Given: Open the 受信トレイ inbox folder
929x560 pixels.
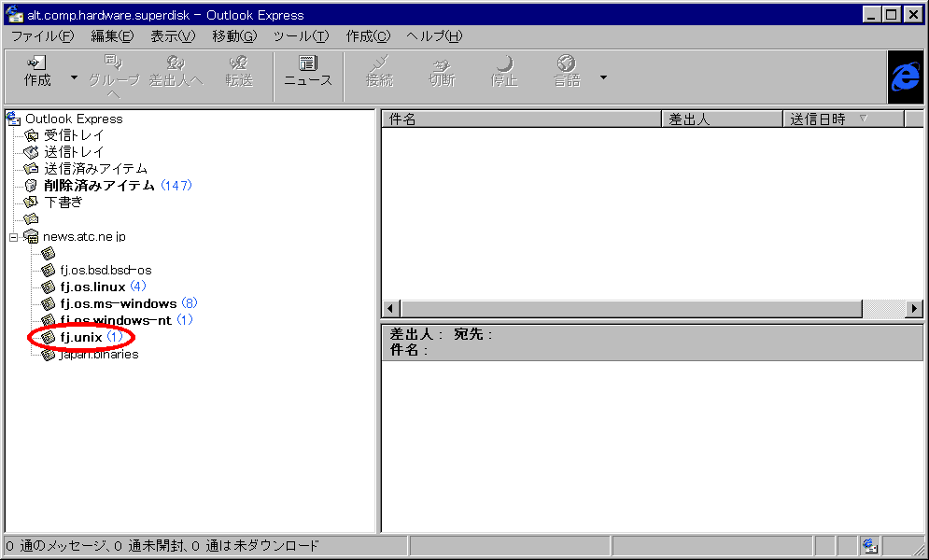Looking at the screenshot, I should [74, 135].
